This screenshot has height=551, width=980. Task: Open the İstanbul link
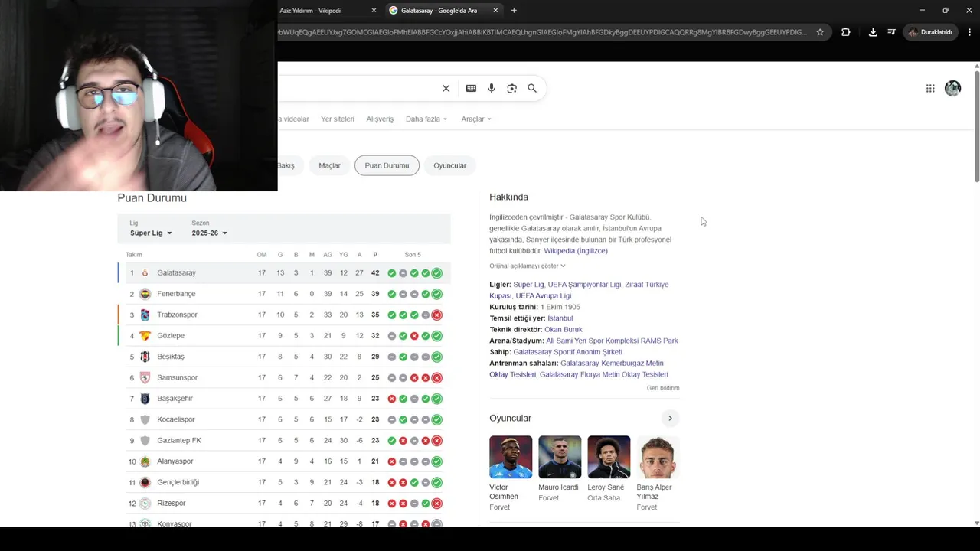[x=560, y=318]
